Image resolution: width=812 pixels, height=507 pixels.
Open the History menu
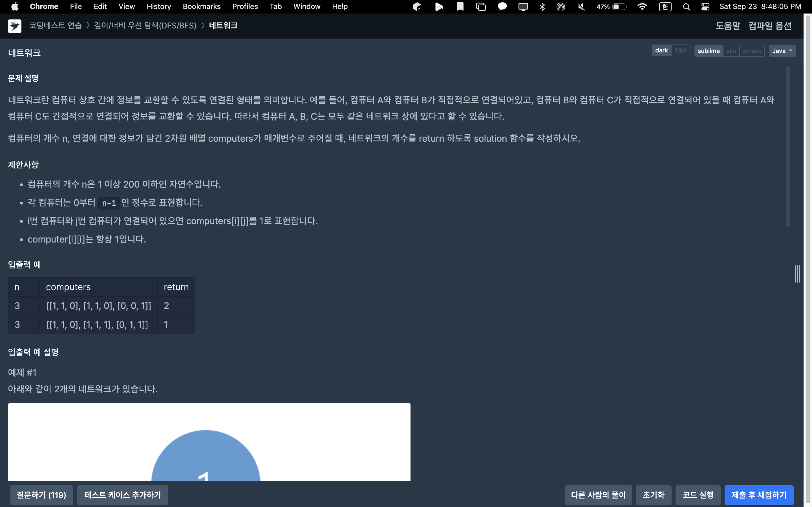158,7
